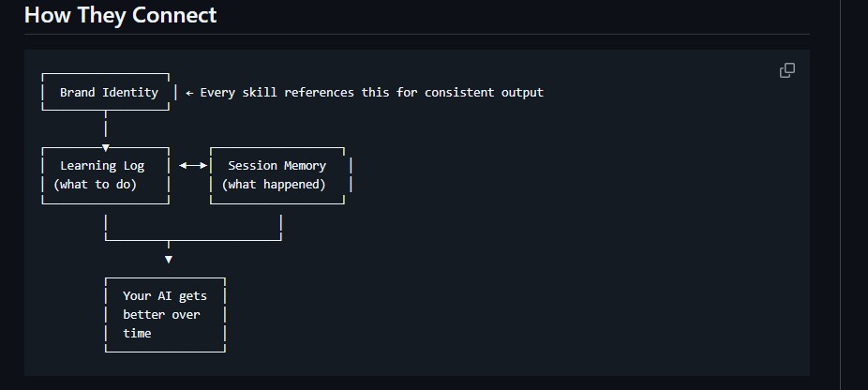
Task: Click the left arrow before Every skill
Action: 189,93
